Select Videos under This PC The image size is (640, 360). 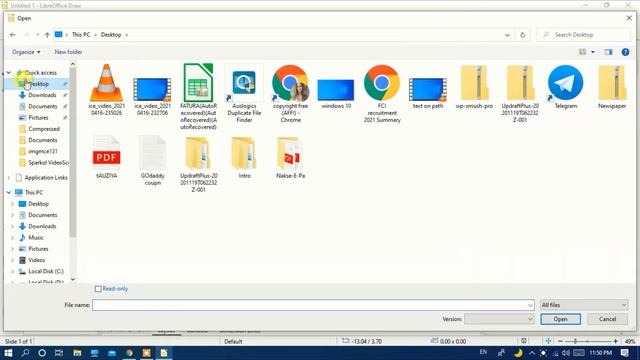(x=36, y=260)
